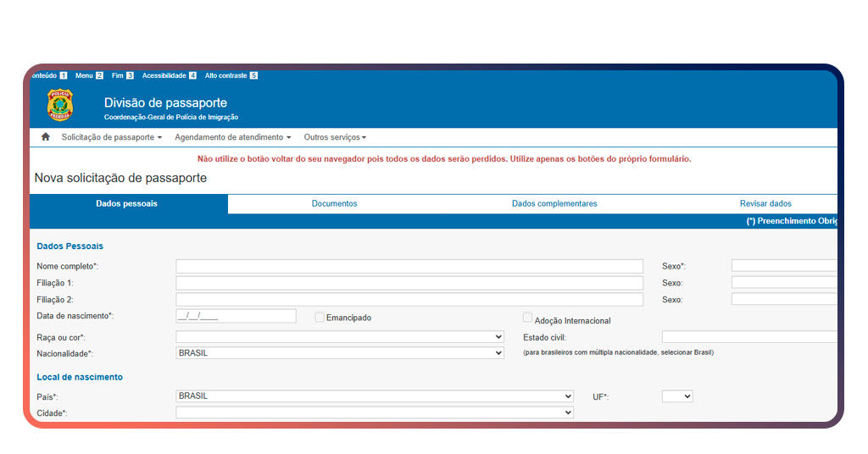Click the Filiação 1 input field

click(x=409, y=283)
